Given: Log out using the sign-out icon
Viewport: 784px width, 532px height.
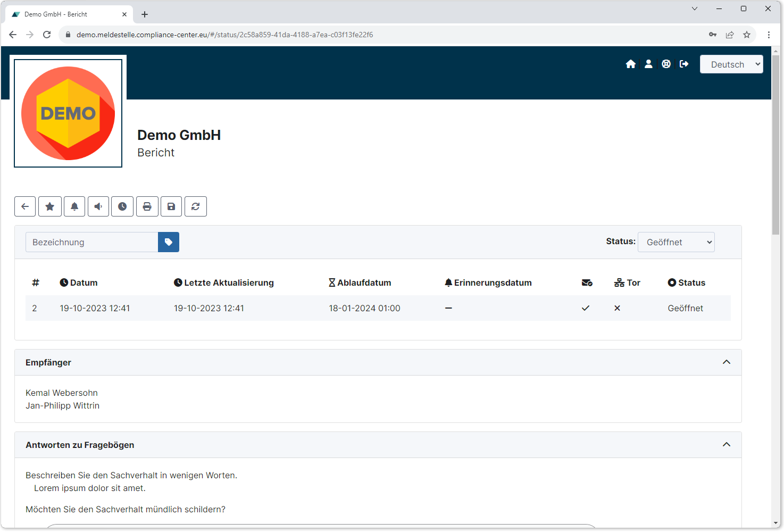Looking at the screenshot, I should pyautogui.click(x=684, y=64).
